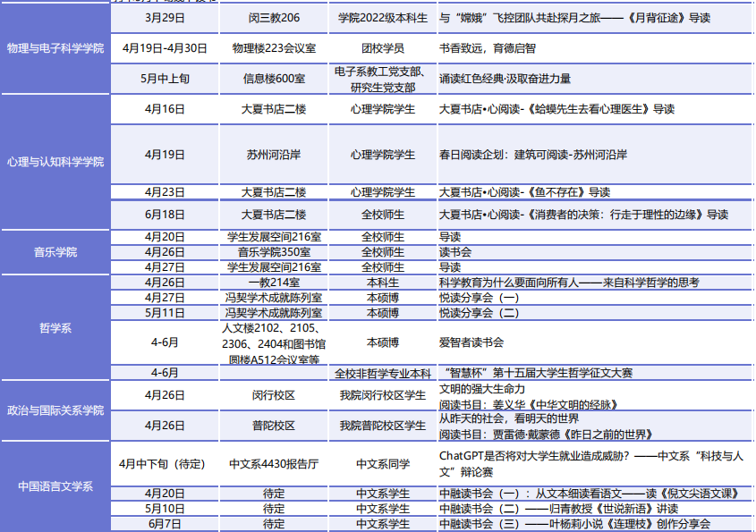Select the 我院普陀校区学生 audience cell
The width and height of the screenshot is (756, 532).
point(382,426)
